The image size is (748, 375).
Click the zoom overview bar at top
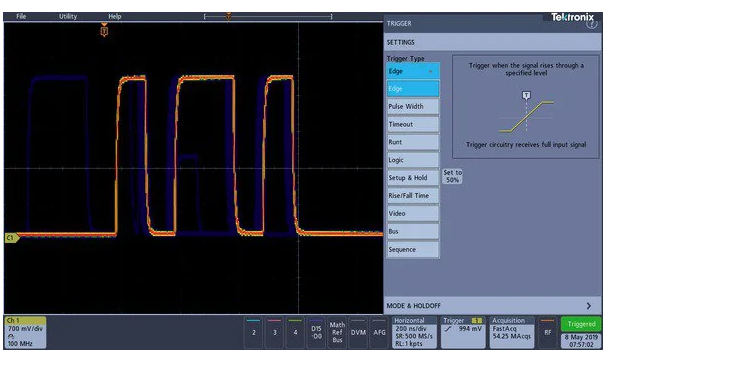click(268, 17)
